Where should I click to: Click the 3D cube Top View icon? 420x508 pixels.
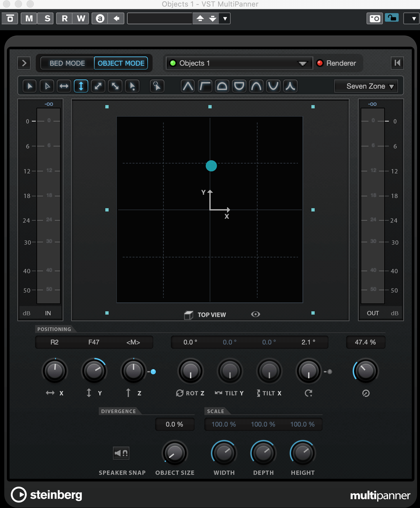[189, 315]
